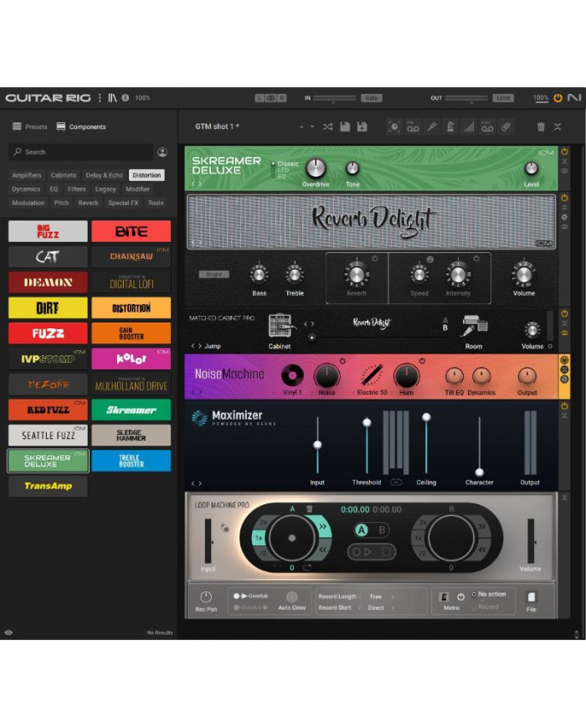
Task: Select the Reverb category
Action: point(88,203)
